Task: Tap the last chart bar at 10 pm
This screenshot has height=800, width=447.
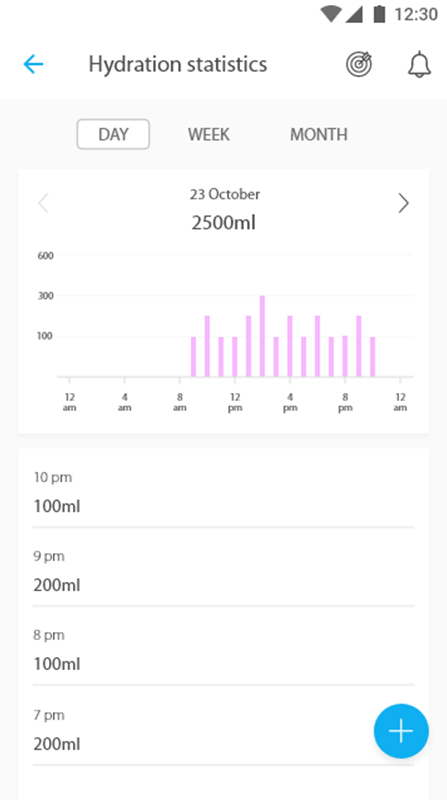Action: coord(372,357)
